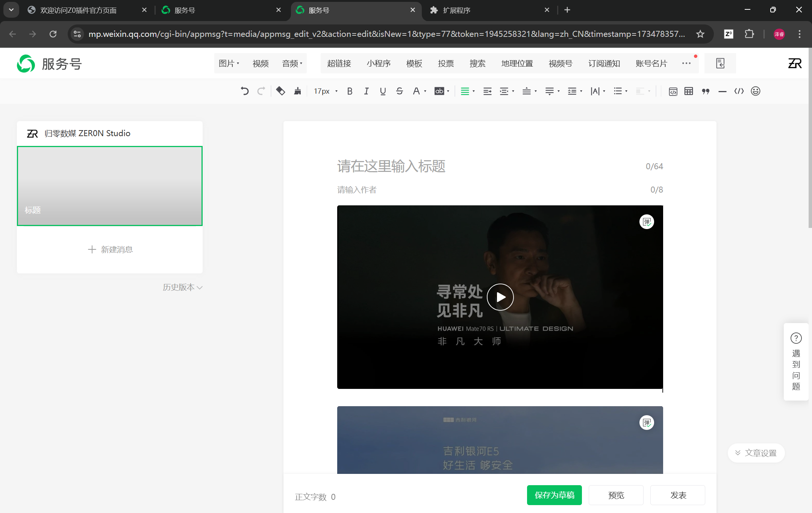812x513 pixels.
Task: Toggle strikethrough formatting
Action: point(399,91)
